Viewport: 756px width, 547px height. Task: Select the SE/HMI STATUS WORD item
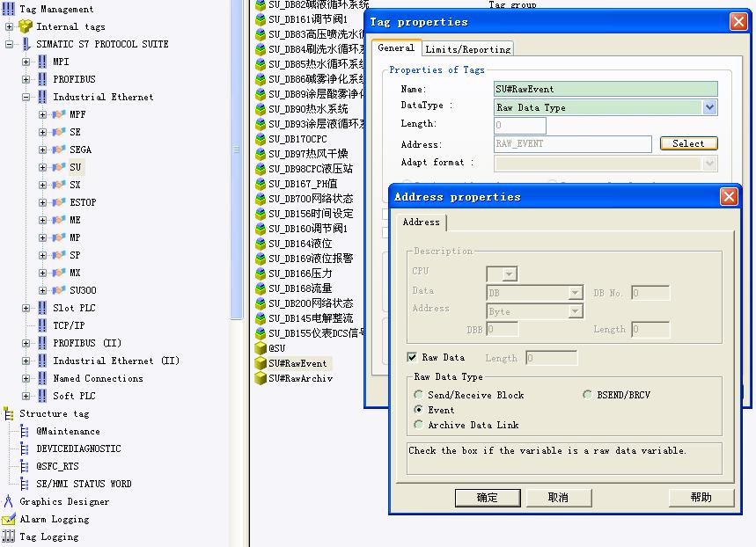tap(84, 484)
